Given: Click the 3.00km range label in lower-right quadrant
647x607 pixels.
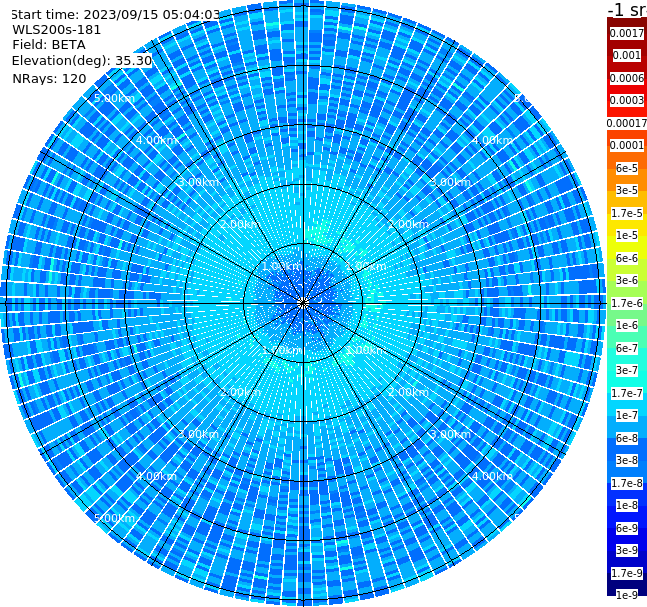Looking at the screenshot, I should (x=451, y=434).
